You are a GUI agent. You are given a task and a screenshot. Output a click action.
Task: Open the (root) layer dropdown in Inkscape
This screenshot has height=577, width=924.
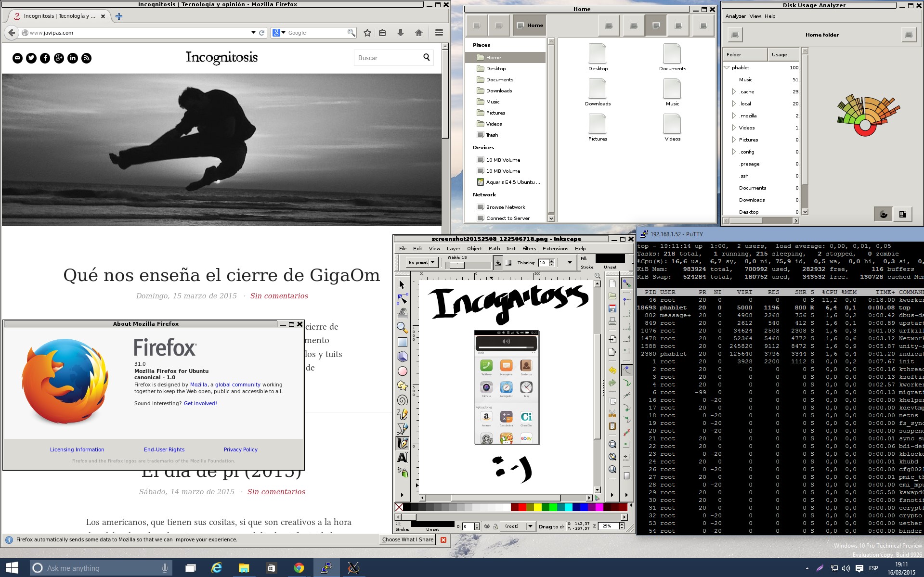point(517,526)
